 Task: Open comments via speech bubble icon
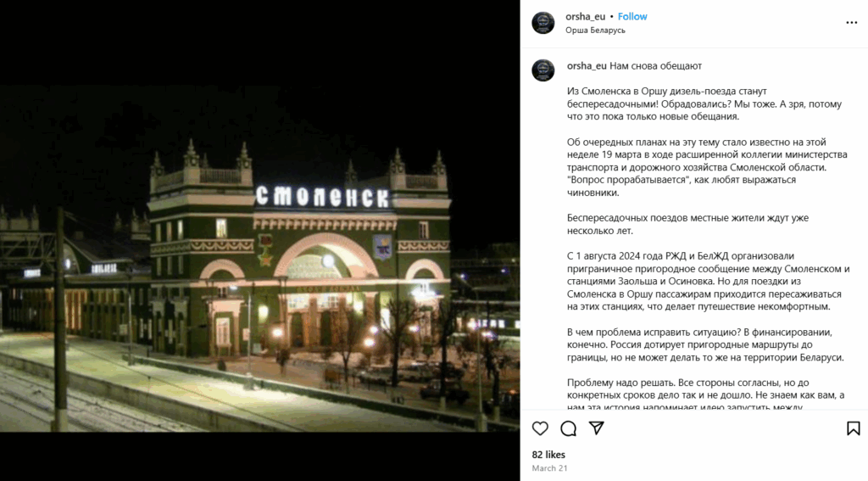(569, 428)
